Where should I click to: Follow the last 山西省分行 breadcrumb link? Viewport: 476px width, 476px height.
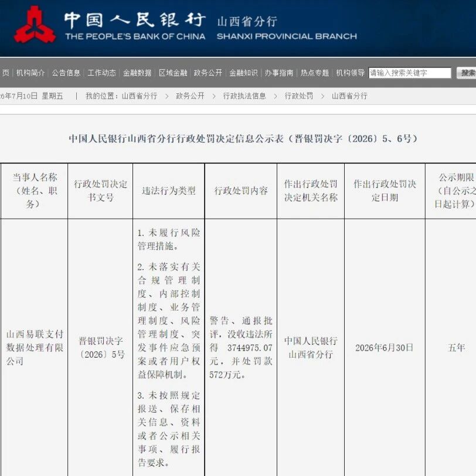pyautogui.click(x=349, y=96)
